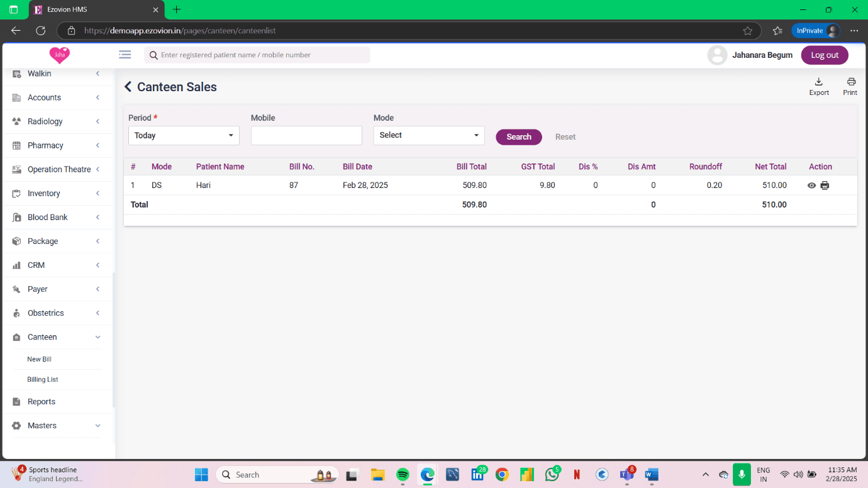Image resolution: width=868 pixels, height=488 pixels.
Task: Click the Mobile input field
Action: [x=306, y=135]
